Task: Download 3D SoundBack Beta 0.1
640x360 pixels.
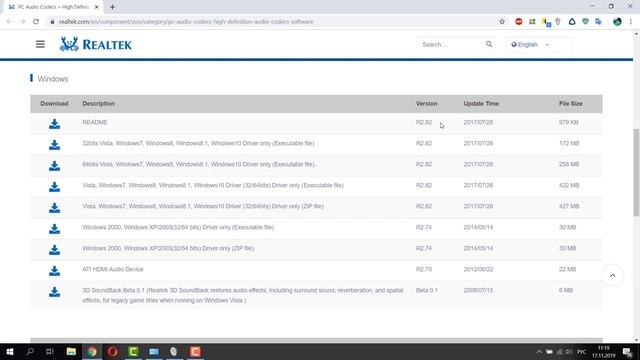Action: [x=54, y=292]
